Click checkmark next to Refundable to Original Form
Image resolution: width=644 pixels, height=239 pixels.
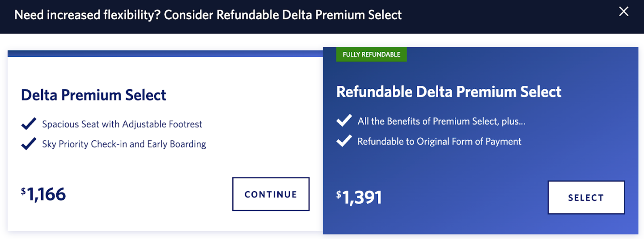coord(344,141)
